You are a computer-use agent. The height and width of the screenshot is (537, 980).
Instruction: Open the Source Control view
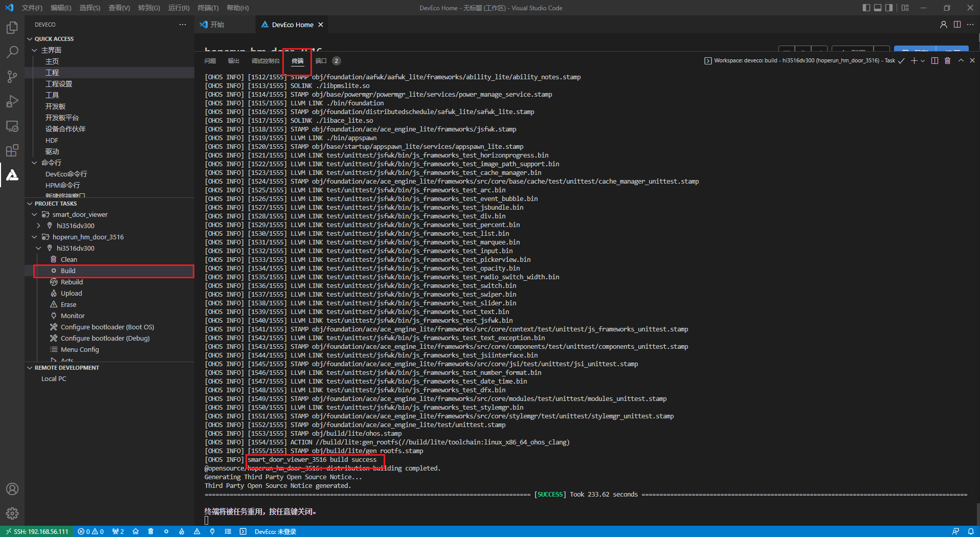12,77
